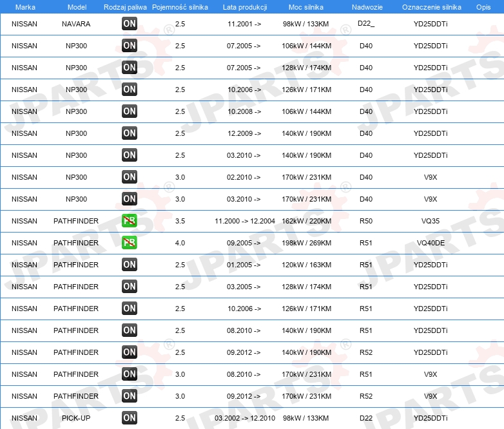The height and width of the screenshot is (429, 504).
Task: Click the ON icon for PATHFINDER 01.2005
Action: [x=130, y=265]
